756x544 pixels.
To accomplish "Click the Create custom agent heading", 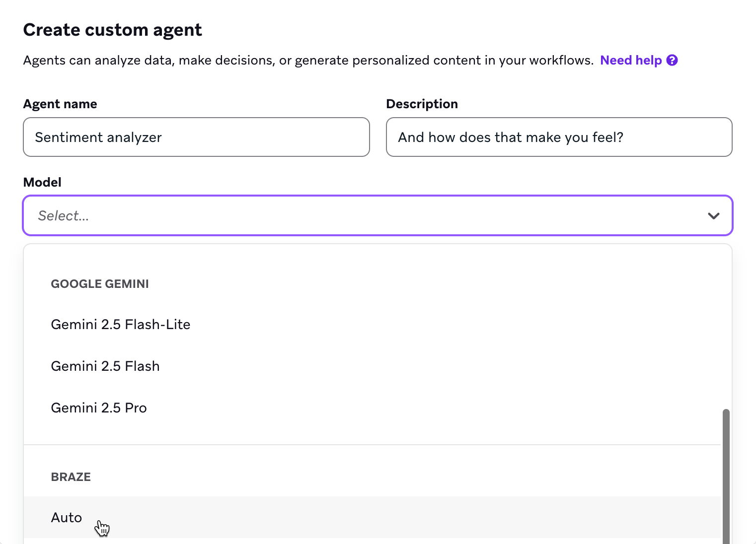I will coord(113,30).
